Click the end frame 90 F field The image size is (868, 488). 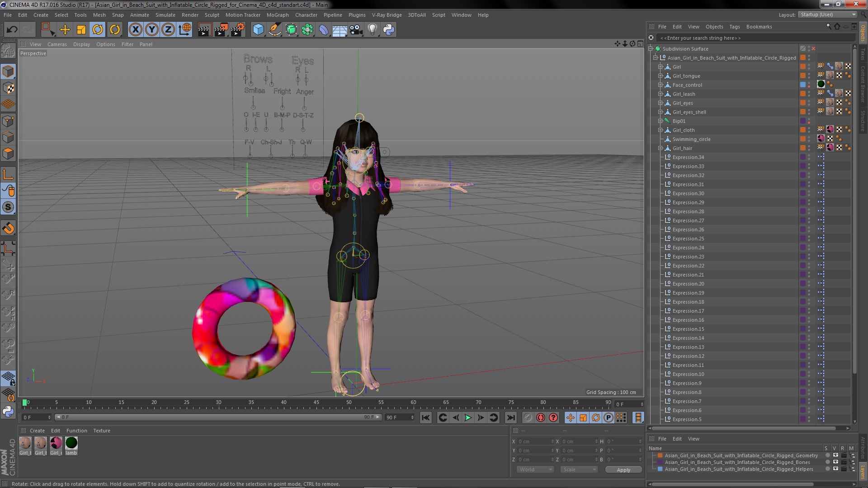pos(399,418)
